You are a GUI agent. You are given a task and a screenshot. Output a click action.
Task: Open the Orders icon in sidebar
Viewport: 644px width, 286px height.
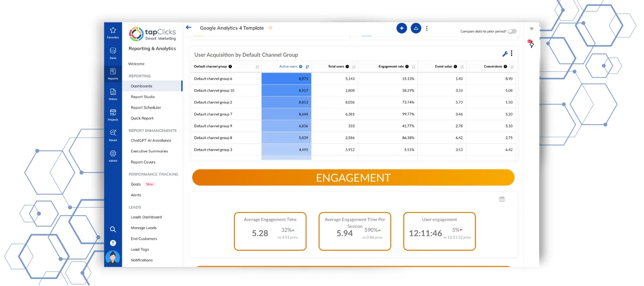[x=113, y=94]
